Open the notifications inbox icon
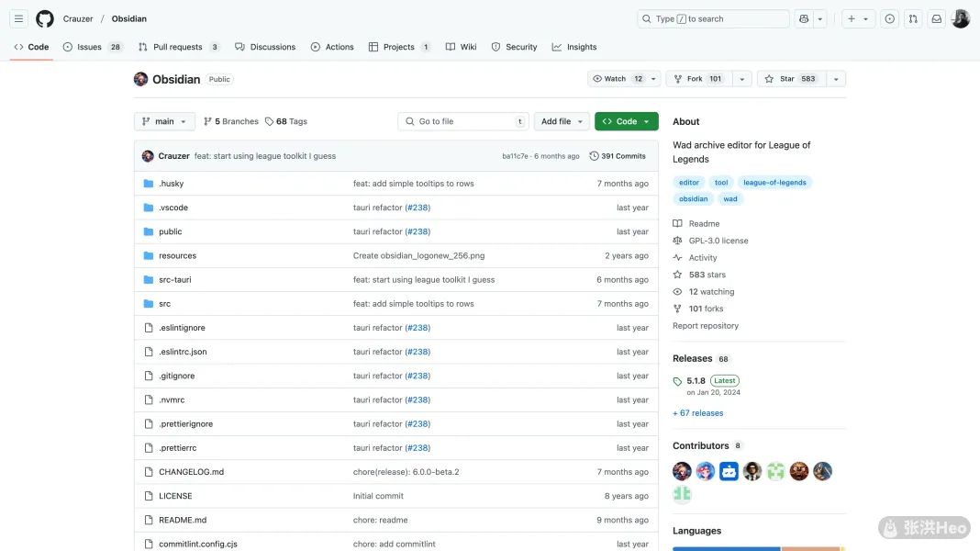 (936, 18)
